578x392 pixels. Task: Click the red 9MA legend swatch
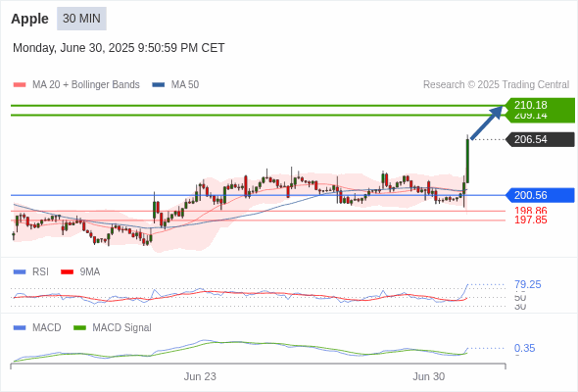(67, 272)
